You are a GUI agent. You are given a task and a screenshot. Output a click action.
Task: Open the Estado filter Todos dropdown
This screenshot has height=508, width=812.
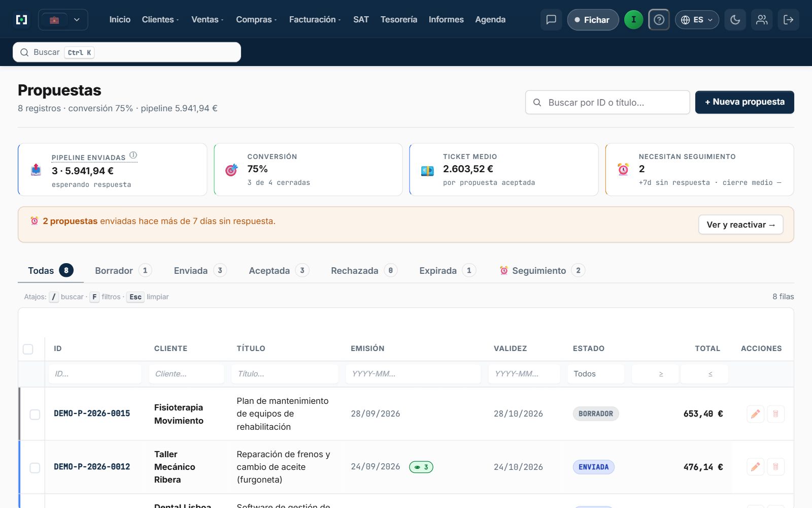(x=596, y=374)
